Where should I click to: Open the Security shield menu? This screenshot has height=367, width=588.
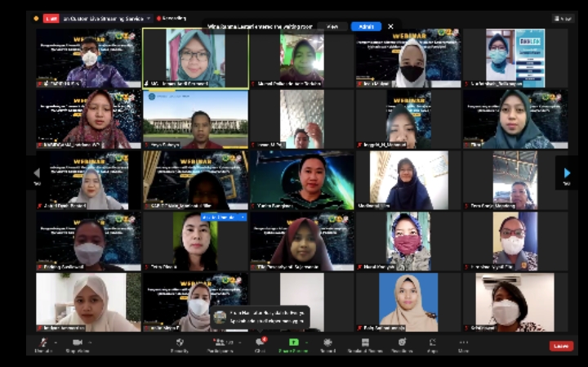click(179, 345)
